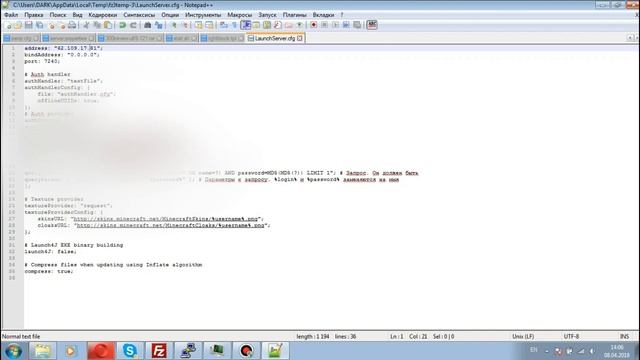Open the Правка menu
This screenshot has width=640, height=360.
(34, 15)
